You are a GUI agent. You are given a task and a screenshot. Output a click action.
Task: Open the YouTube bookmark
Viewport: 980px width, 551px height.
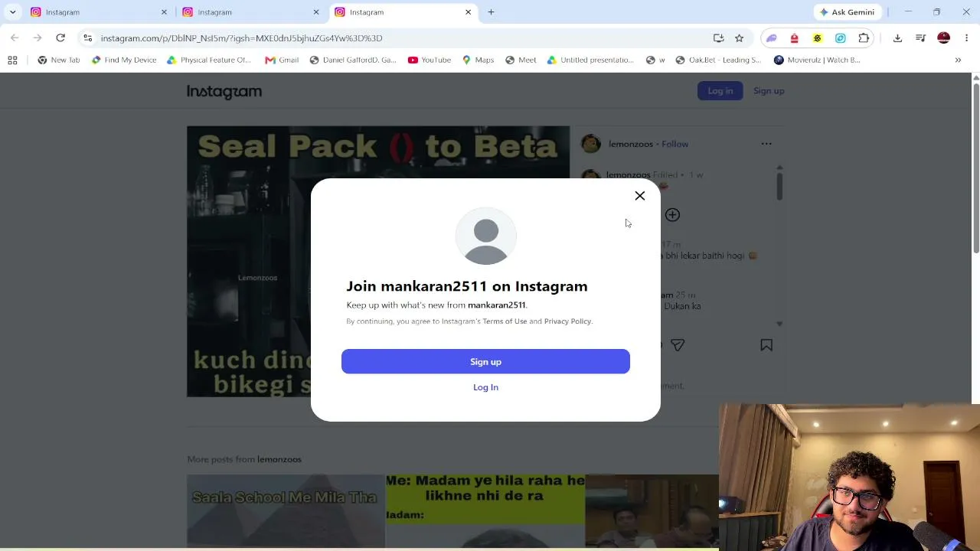[430, 60]
